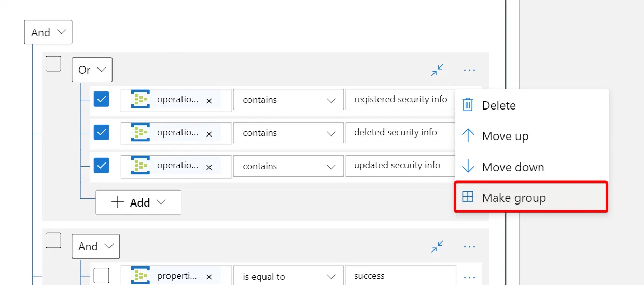Click 'success' value field
644x285 pixels.
(x=401, y=276)
